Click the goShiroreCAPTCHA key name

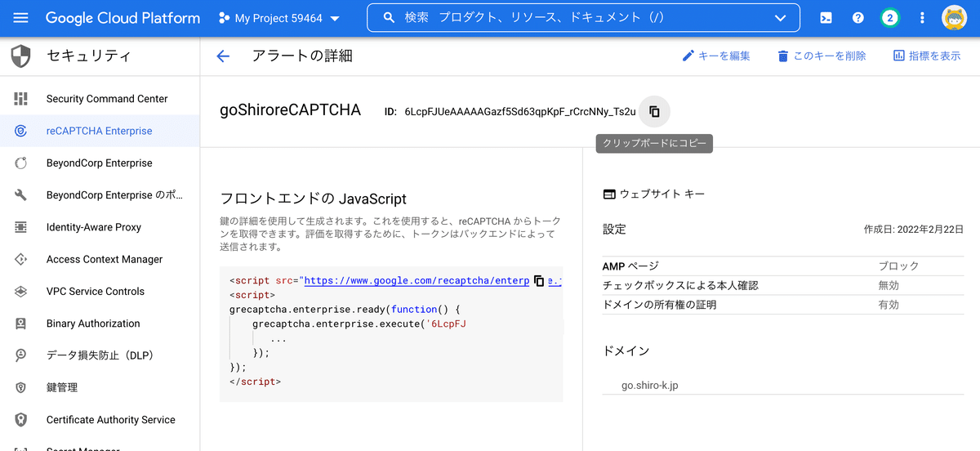pos(291,110)
